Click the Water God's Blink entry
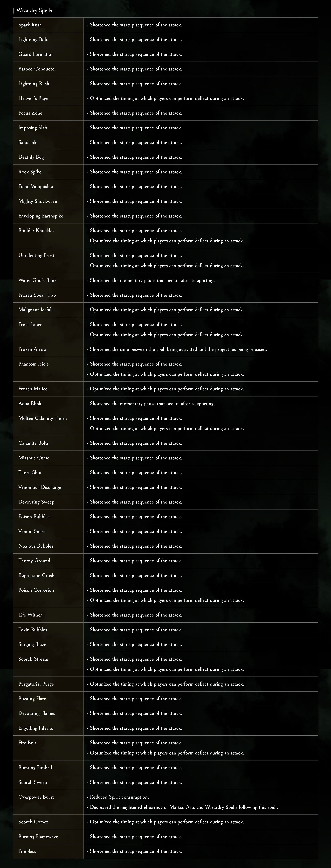 coord(37,280)
